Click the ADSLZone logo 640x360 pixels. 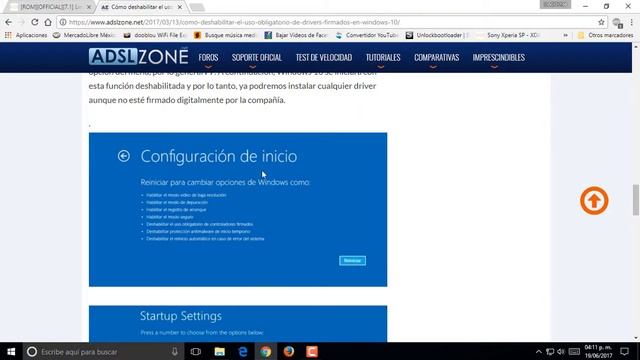click(138, 56)
